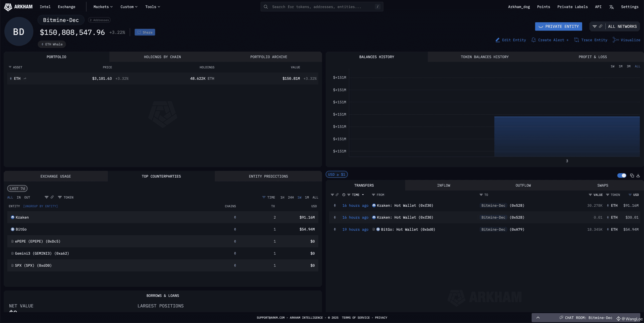
Task: Select the 1M counterparties time range
Action: tap(307, 197)
